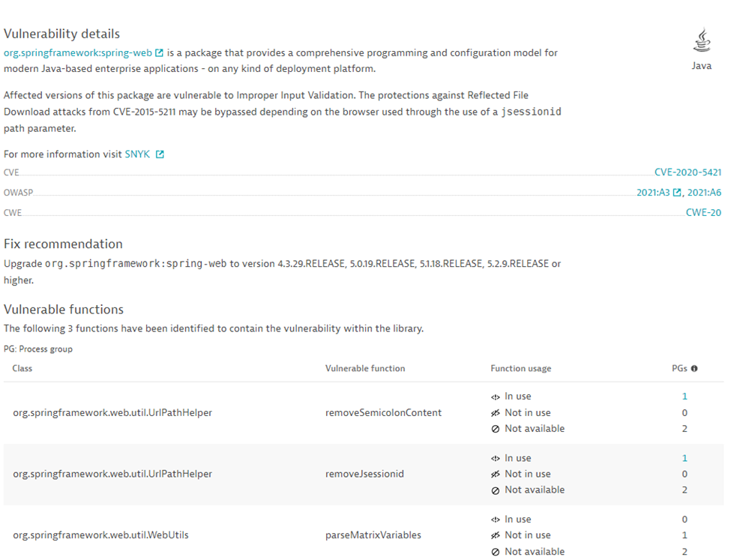Click the 2021:A3 OWASP link

tap(652, 192)
